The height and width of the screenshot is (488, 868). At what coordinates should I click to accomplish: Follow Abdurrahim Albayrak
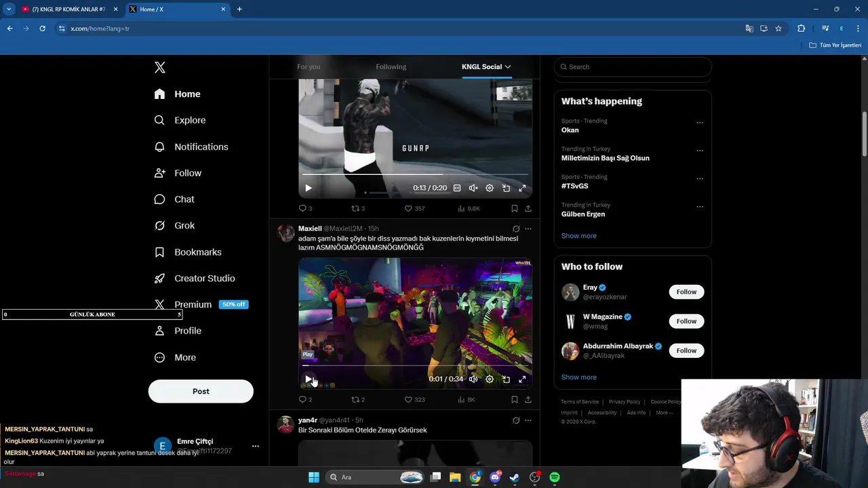(x=686, y=350)
